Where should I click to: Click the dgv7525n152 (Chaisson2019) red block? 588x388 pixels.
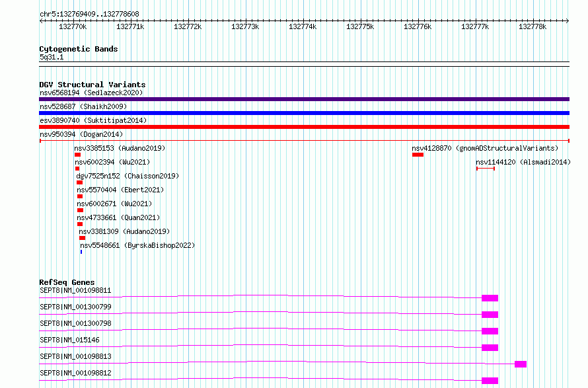[x=79, y=182]
